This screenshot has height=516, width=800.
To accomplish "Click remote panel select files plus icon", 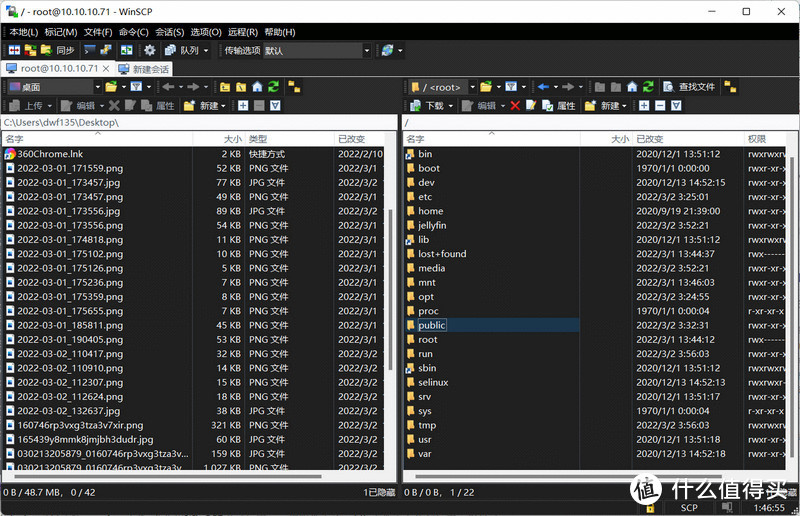I will (644, 106).
